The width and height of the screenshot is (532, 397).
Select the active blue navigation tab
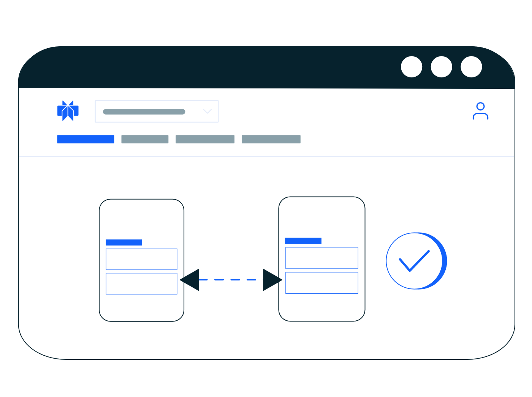85,139
